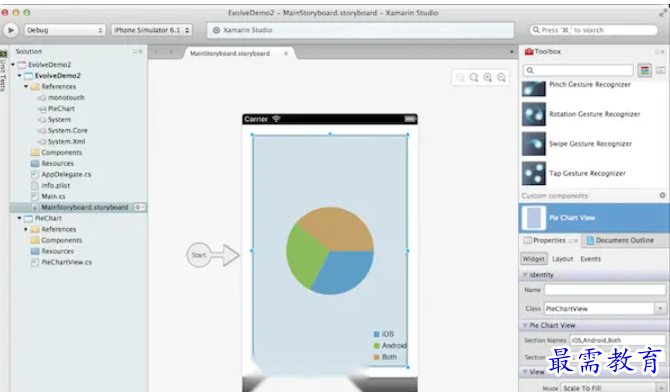Close the MainStoryboard.storyboard tab
670x392 pixels.
pos(286,53)
